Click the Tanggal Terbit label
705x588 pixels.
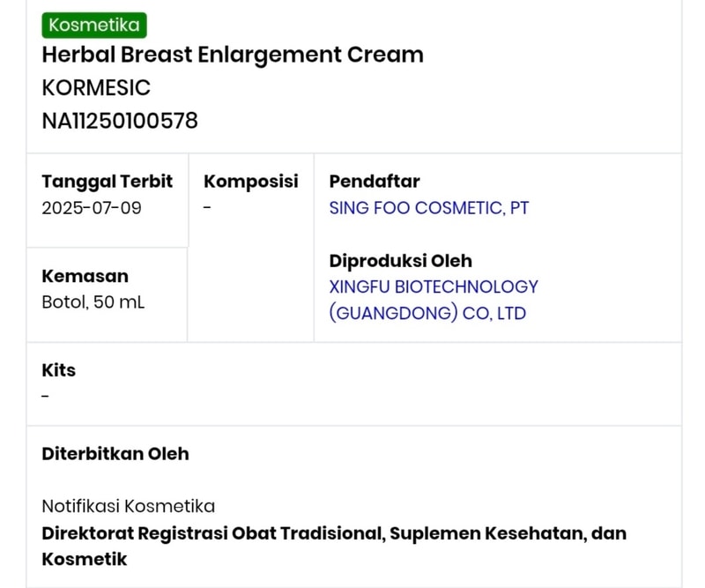point(108,182)
